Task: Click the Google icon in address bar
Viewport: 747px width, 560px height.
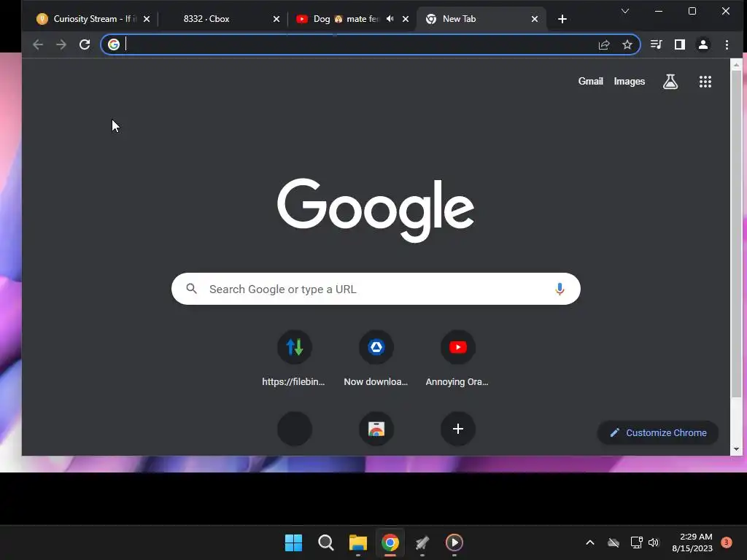Action: click(x=113, y=44)
